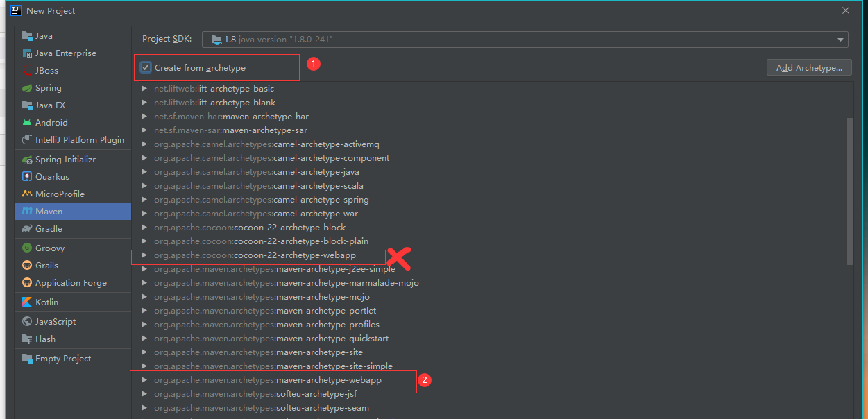Select Empty Project type
Screen dimensions: 868x419
(73, 359)
